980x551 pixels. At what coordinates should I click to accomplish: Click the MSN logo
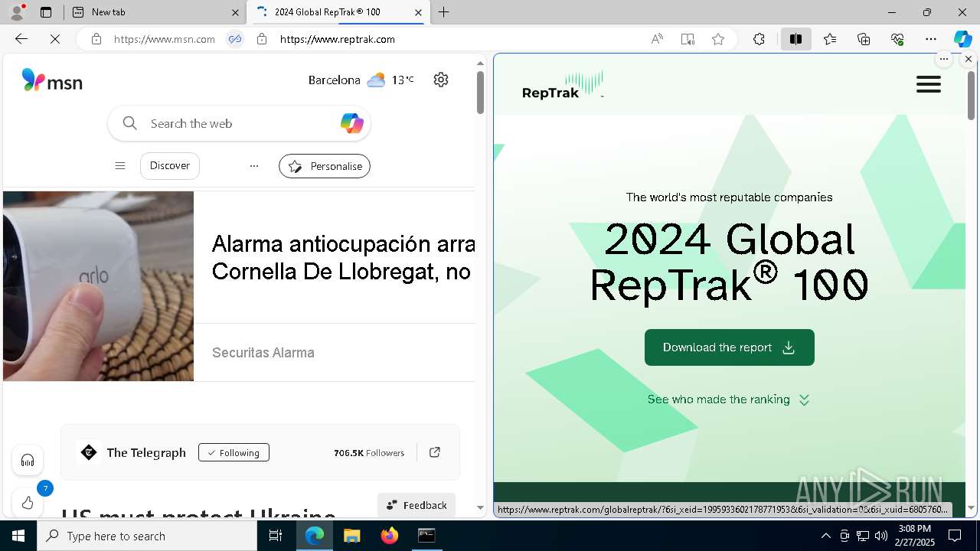pos(52,80)
